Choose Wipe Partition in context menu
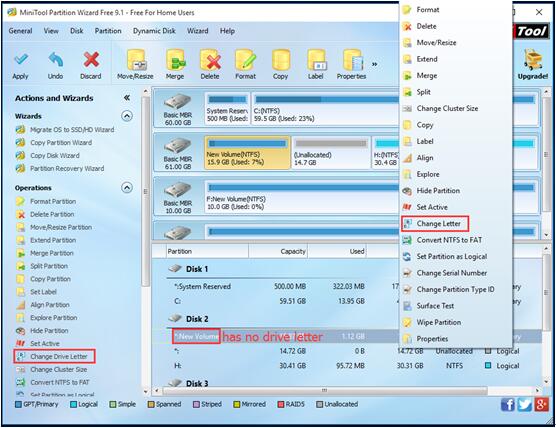Image resolution: width=556 pixels, height=428 pixels. tap(439, 322)
